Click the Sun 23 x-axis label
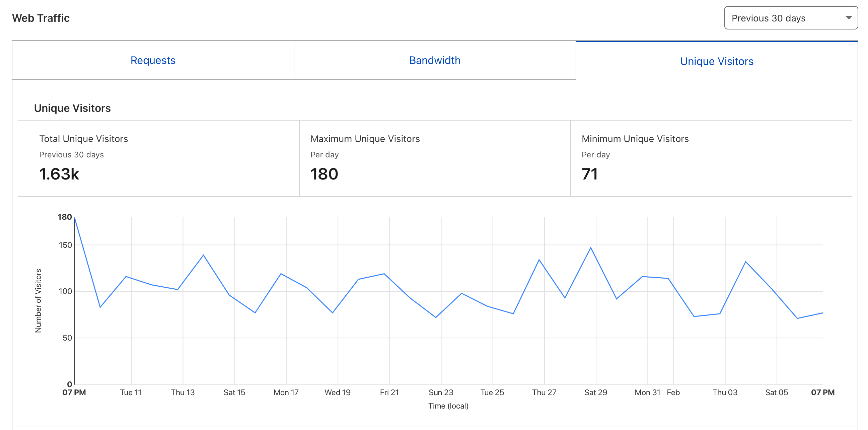This screenshot has height=430, width=868. click(441, 392)
